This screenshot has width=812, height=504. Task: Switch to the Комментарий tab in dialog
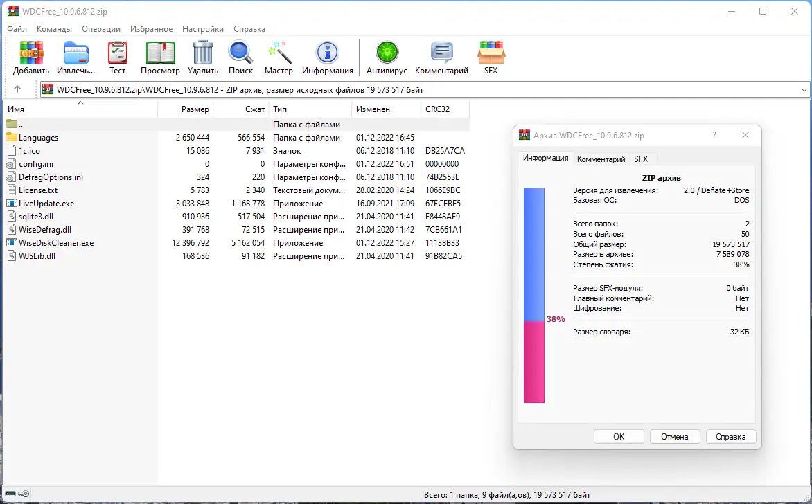pyautogui.click(x=601, y=159)
